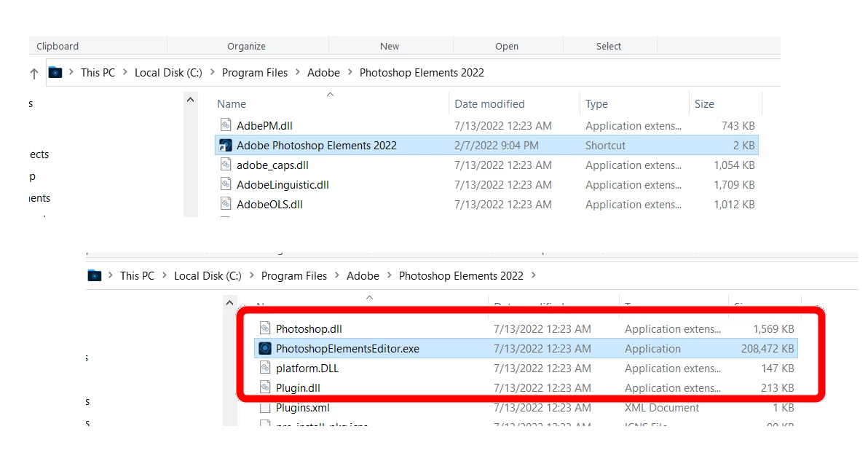Viewport: 868px width, 453px height.
Task: Click the Application type cell of PhotoshopElementsEditor.exe
Action: point(652,349)
